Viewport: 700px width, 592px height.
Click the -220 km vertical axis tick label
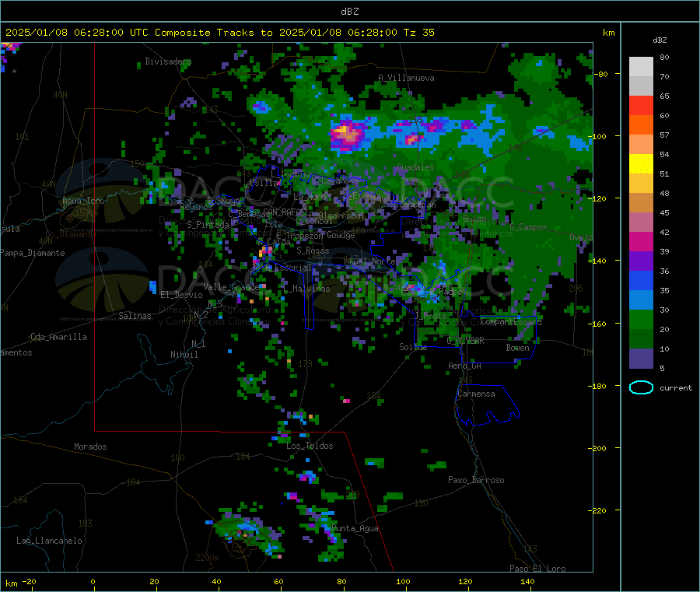click(x=598, y=511)
